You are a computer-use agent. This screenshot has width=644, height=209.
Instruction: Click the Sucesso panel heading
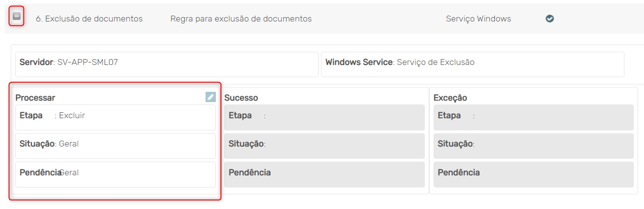point(241,98)
